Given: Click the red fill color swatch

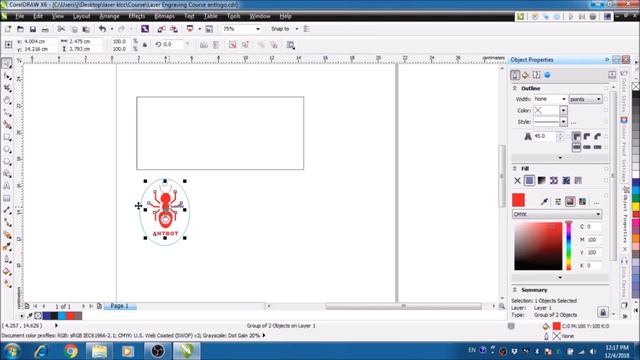Looking at the screenshot, I should (518, 200).
